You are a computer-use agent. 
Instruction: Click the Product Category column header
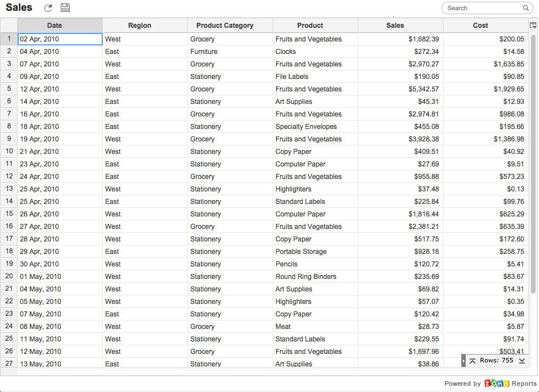pyautogui.click(x=225, y=26)
